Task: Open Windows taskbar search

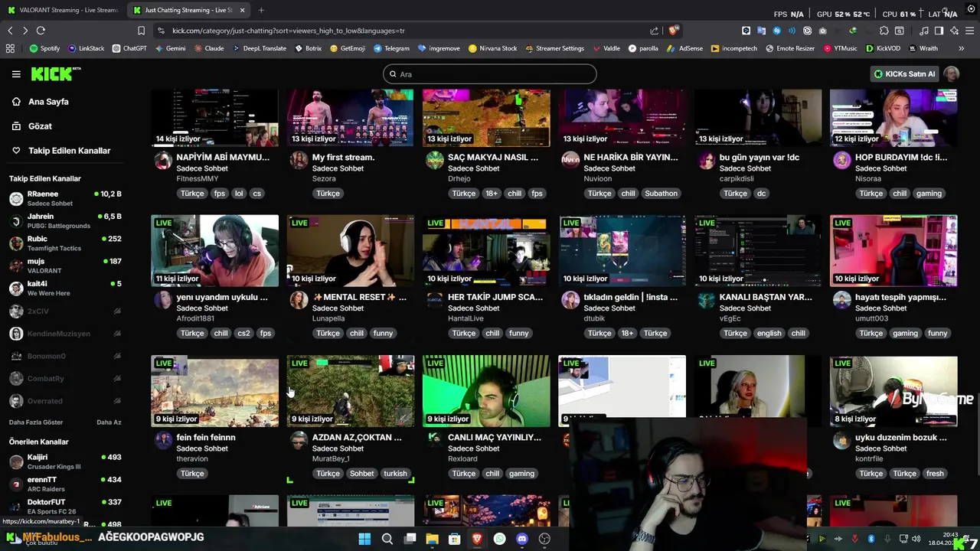Action: click(387, 539)
